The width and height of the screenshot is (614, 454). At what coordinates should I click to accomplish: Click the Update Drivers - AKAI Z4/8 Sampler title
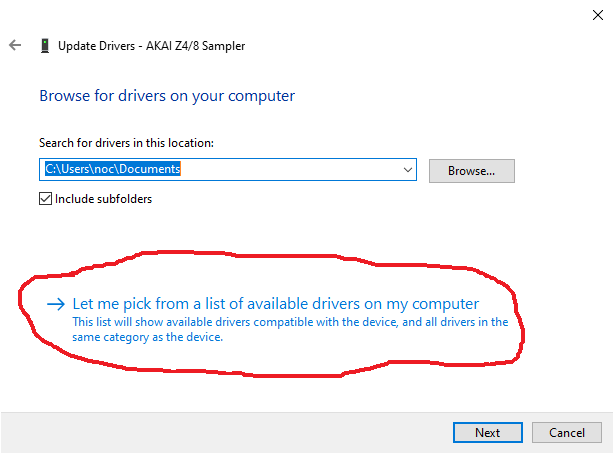click(152, 46)
